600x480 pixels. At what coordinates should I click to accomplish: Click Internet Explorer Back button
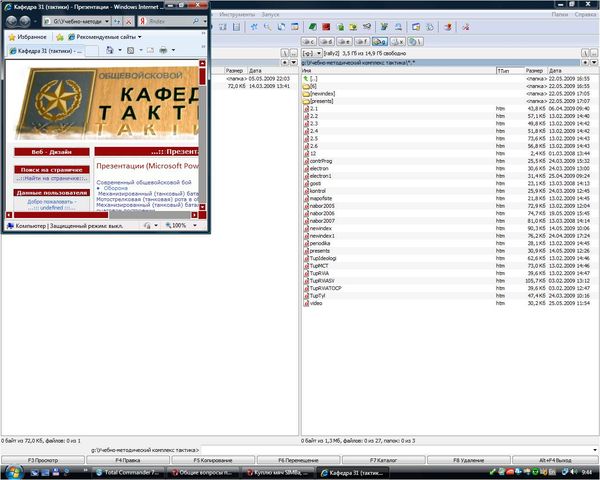click(x=12, y=21)
